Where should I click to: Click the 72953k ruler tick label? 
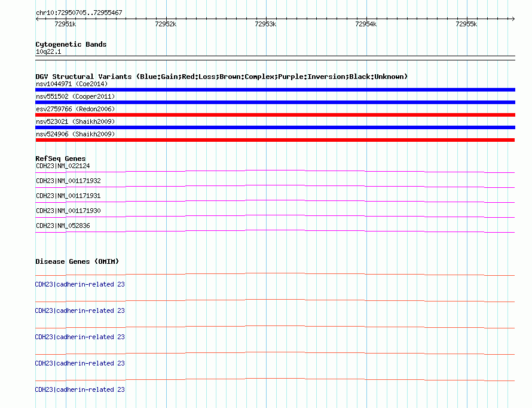click(265, 24)
